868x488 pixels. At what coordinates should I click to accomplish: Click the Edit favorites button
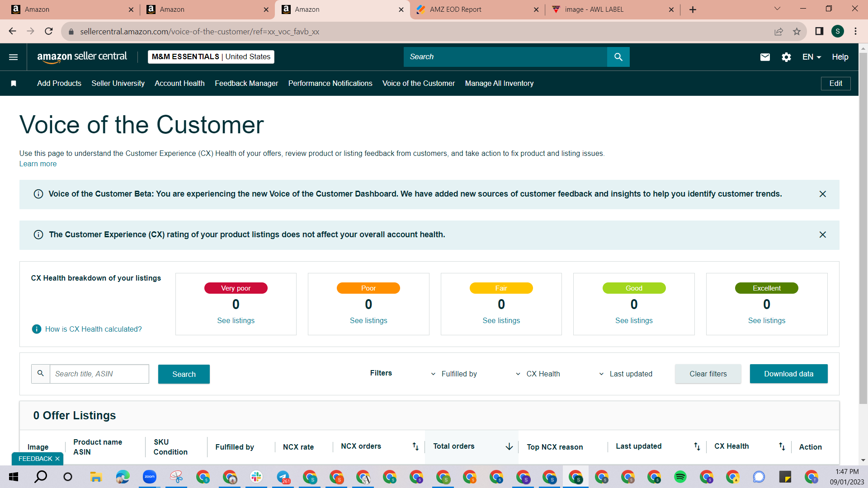point(835,83)
